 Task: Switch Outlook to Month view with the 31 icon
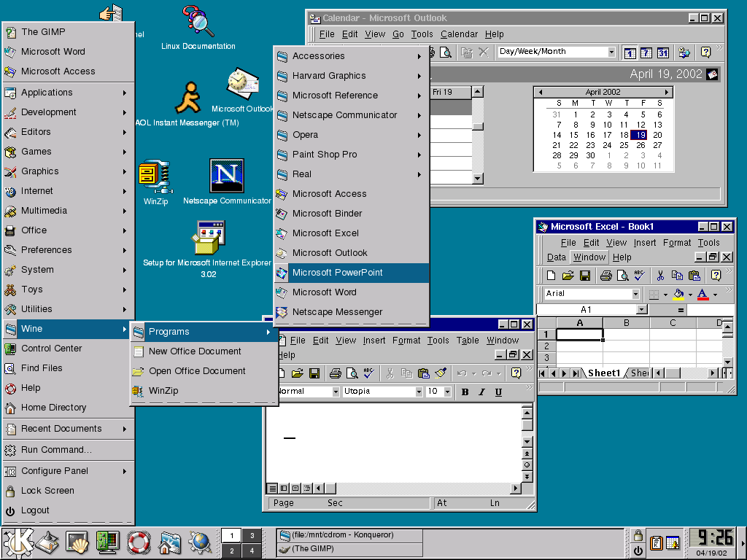point(662,52)
